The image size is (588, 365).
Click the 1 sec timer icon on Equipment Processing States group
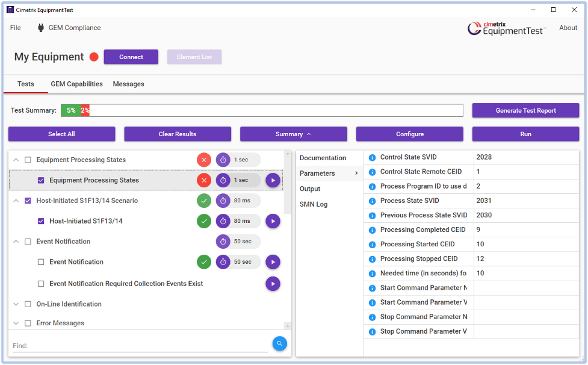pyautogui.click(x=223, y=160)
